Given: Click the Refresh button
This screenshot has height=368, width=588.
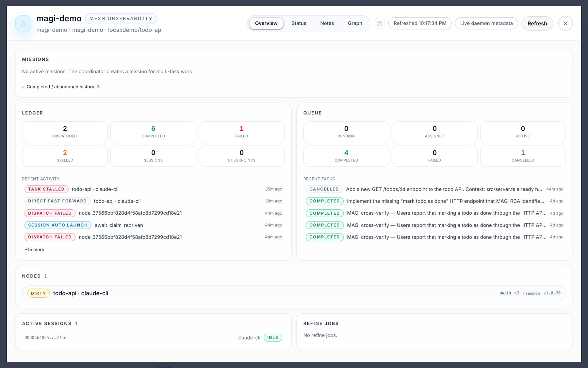Looking at the screenshot, I should point(537,24).
